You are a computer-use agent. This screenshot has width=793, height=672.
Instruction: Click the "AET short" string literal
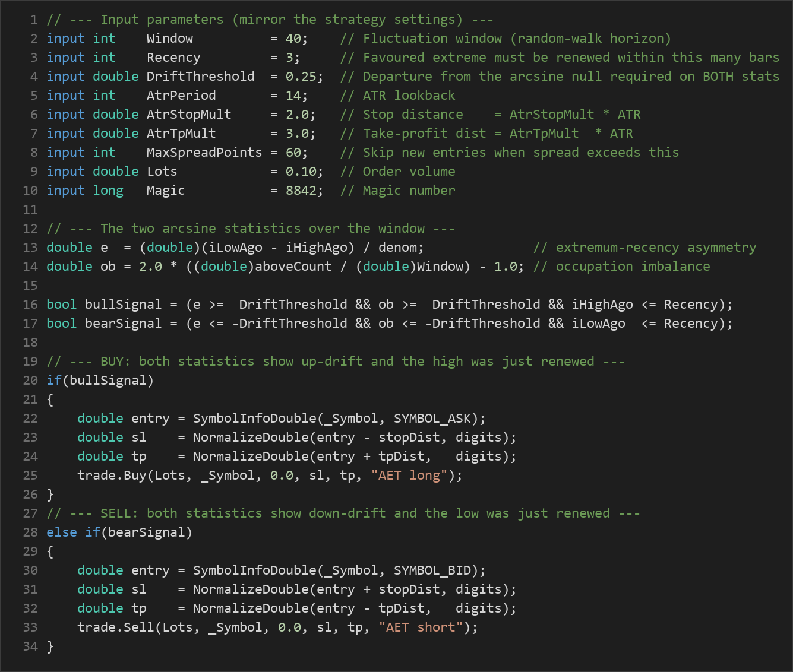[x=421, y=627]
